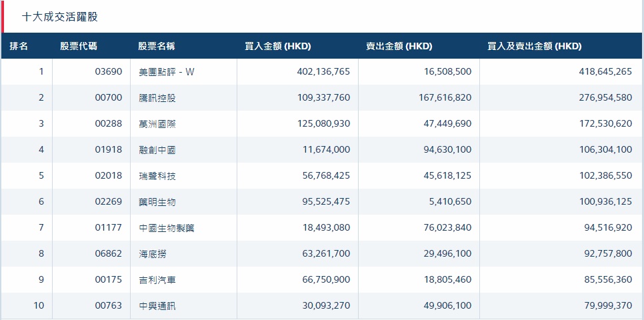Image resolution: width=644 pixels, height=320 pixels.
Task: Click the 中興通訊 stock name
Action: coord(157,306)
